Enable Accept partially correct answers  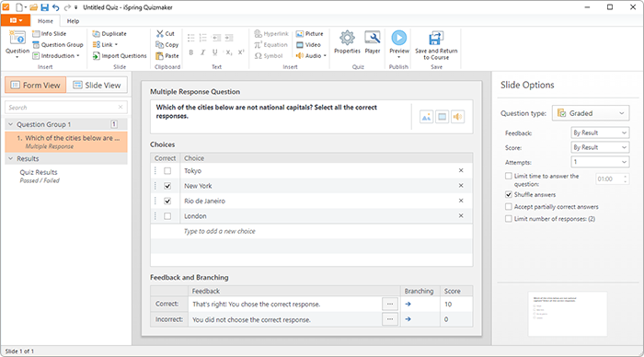click(509, 207)
